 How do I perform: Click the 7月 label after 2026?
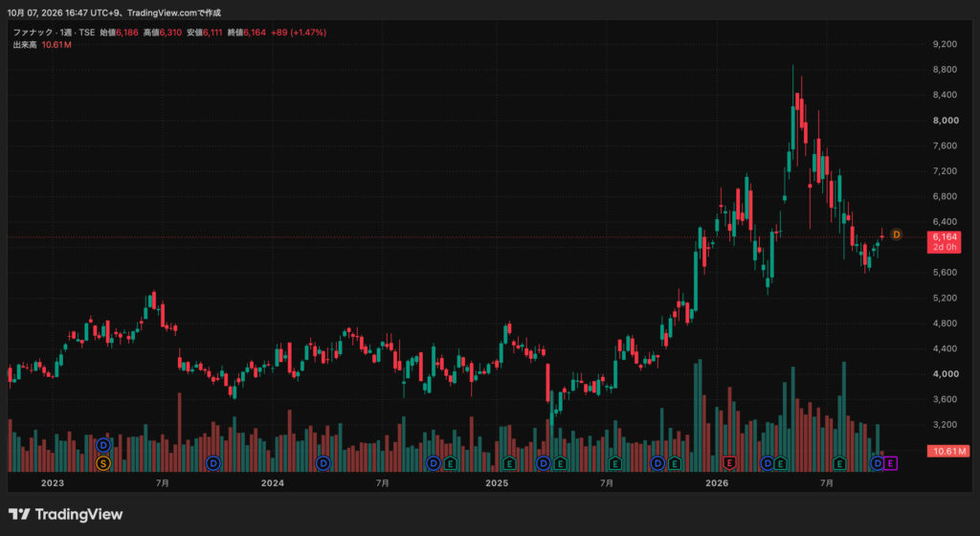(826, 483)
